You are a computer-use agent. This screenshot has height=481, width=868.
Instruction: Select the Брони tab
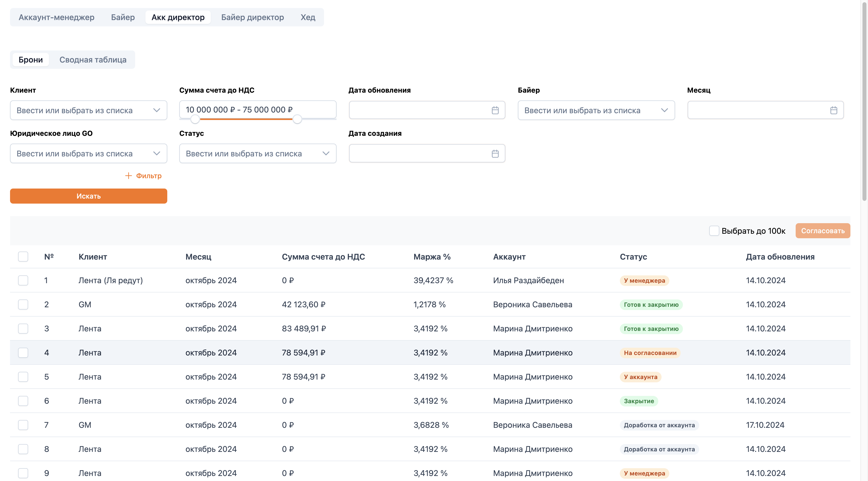pos(31,59)
